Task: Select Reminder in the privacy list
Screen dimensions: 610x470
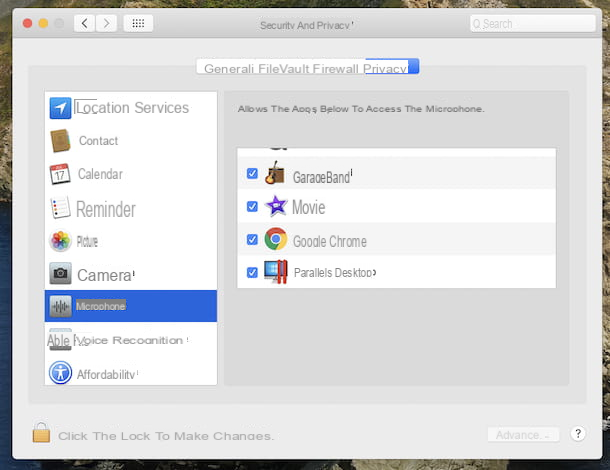Action: pyautogui.click(x=131, y=207)
